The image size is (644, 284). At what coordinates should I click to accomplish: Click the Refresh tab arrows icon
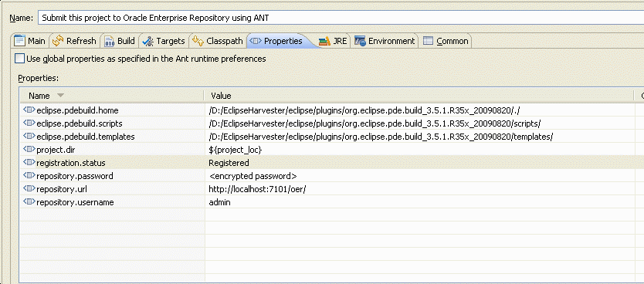(58, 41)
